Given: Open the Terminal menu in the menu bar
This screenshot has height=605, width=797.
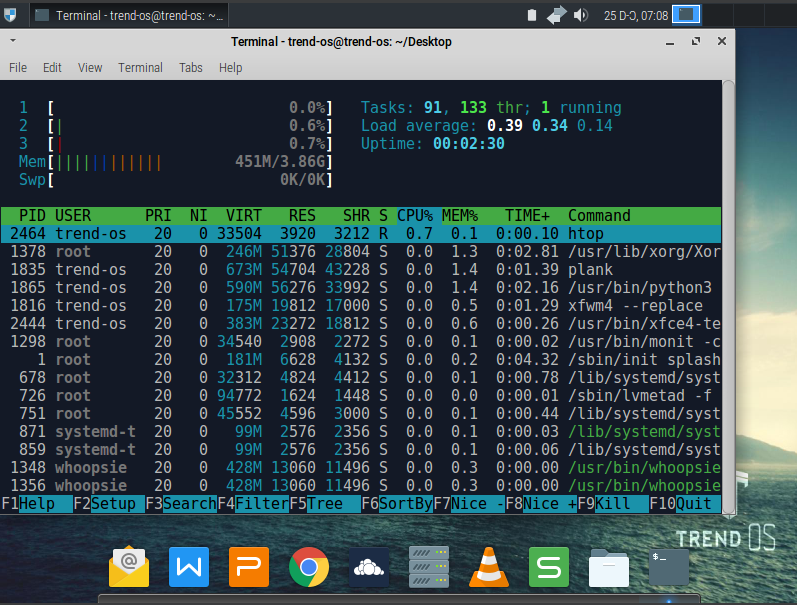Looking at the screenshot, I should click(140, 68).
